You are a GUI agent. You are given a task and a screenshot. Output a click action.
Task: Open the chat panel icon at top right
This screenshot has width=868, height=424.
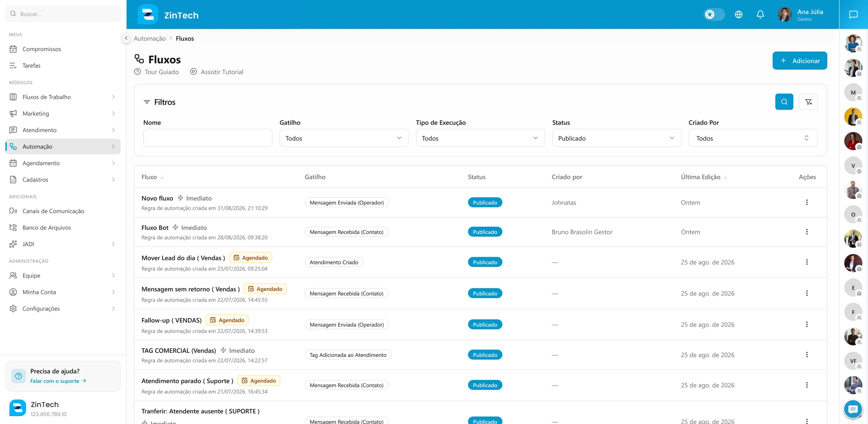tap(853, 14)
